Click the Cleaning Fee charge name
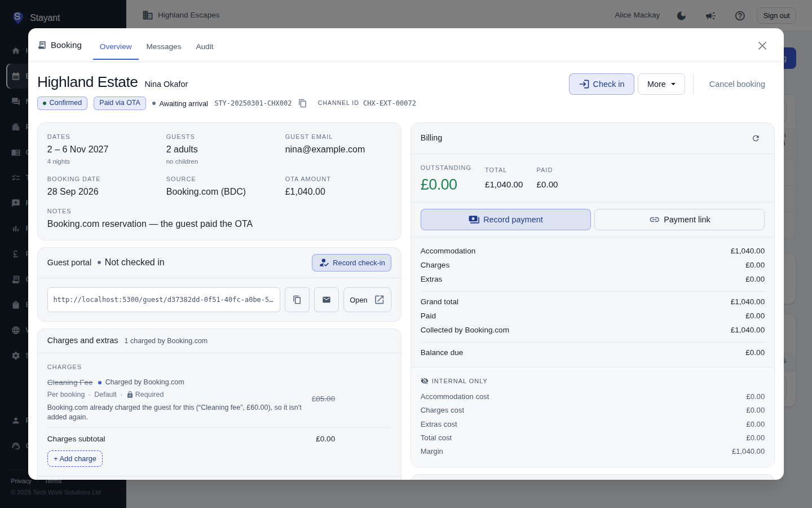Viewport: 812px width, 508px height. pyautogui.click(x=70, y=383)
